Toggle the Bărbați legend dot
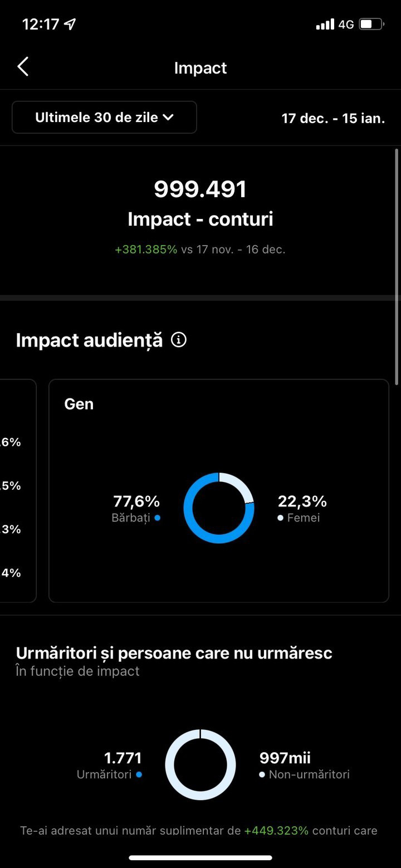The height and width of the screenshot is (868, 401). click(157, 518)
